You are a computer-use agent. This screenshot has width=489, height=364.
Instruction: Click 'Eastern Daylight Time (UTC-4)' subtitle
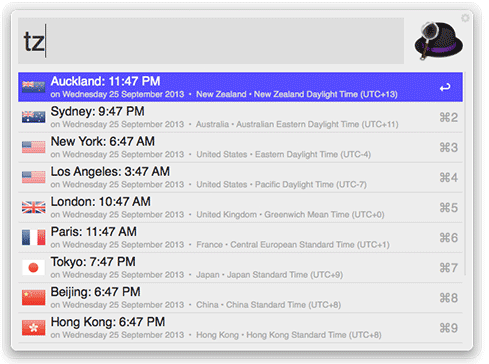pyautogui.click(x=313, y=154)
